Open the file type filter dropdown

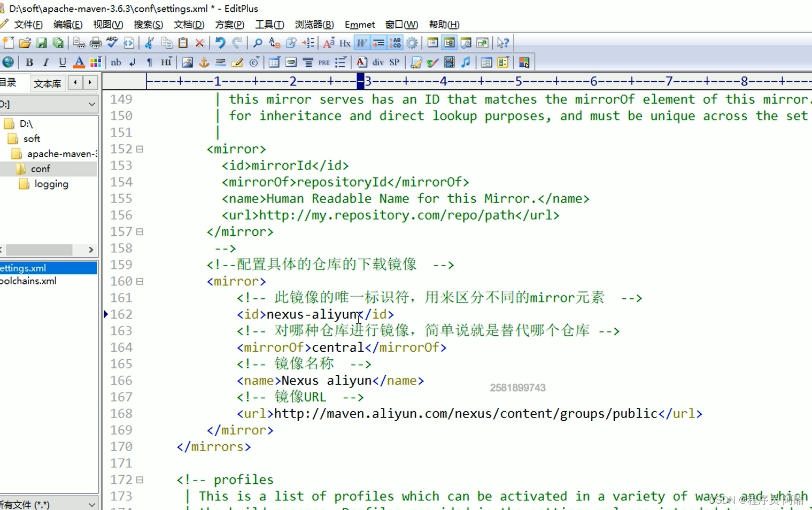tap(91, 504)
